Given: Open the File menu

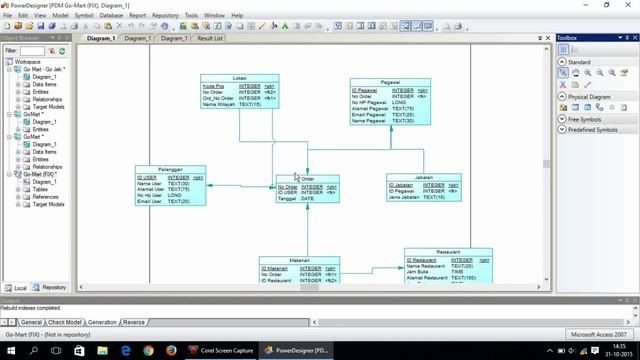Looking at the screenshot, I should 7,15.
